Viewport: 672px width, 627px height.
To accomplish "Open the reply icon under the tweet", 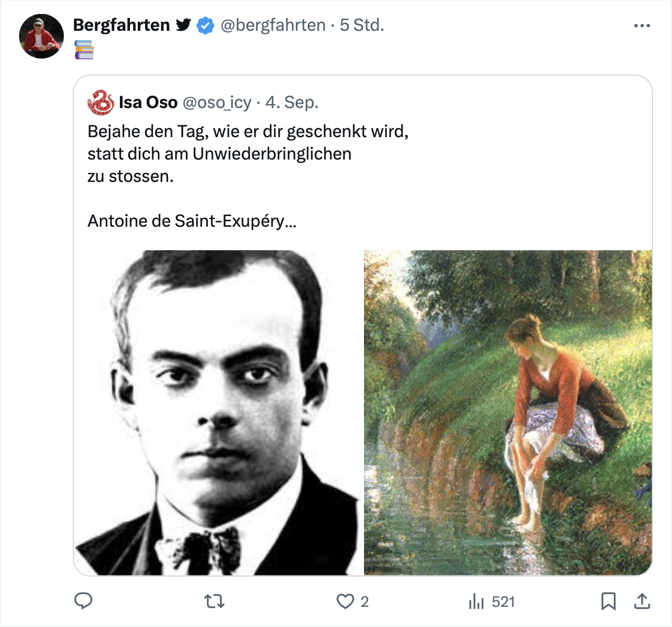I will pos(83,601).
